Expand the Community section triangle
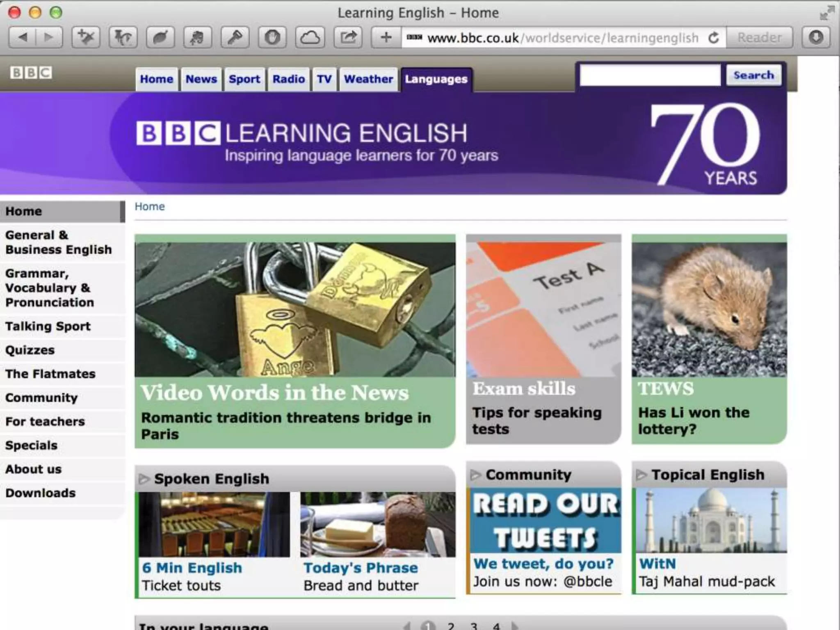The height and width of the screenshot is (630, 840). click(475, 475)
